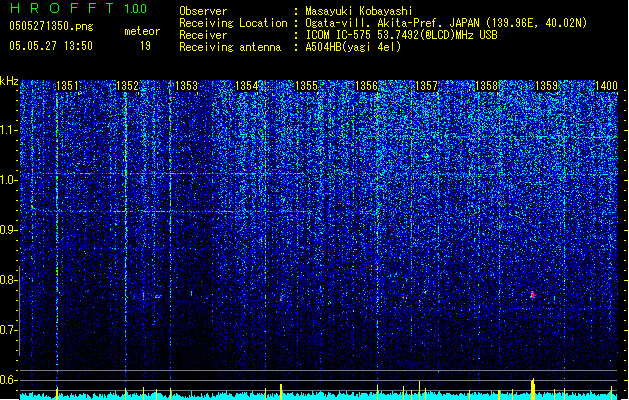Select the version number 1.00
629x400 pixels.
pos(136,9)
